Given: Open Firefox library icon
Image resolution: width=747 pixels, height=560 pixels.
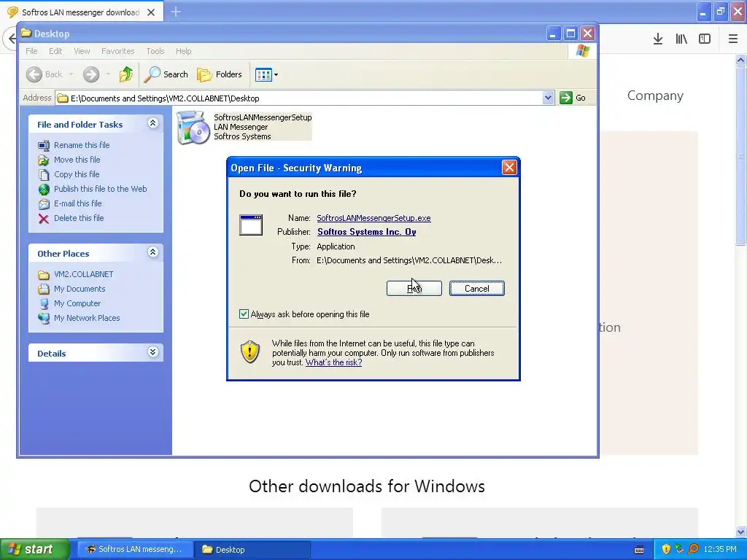Looking at the screenshot, I should tap(681, 39).
